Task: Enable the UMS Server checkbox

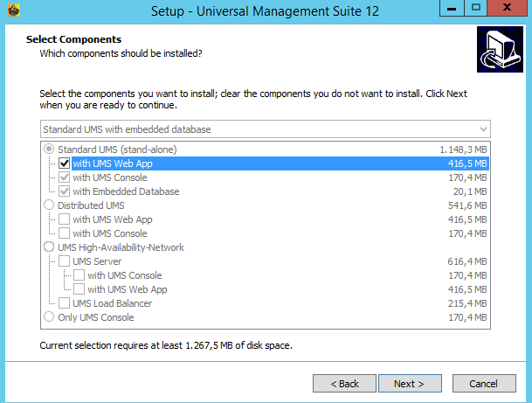Action: click(x=65, y=261)
